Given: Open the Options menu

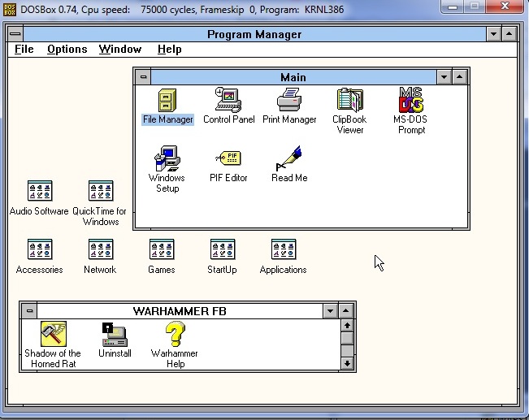Looking at the screenshot, I should (x=67, y=50).
